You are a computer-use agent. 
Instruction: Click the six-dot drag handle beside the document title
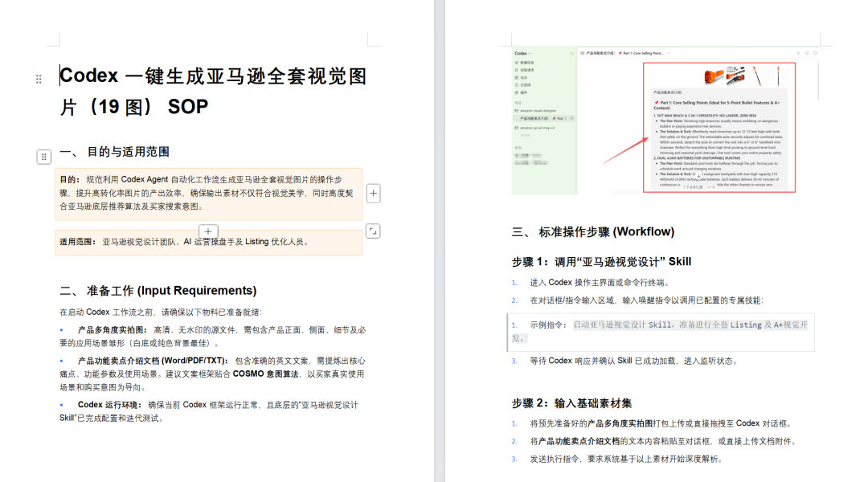(39, 80)
